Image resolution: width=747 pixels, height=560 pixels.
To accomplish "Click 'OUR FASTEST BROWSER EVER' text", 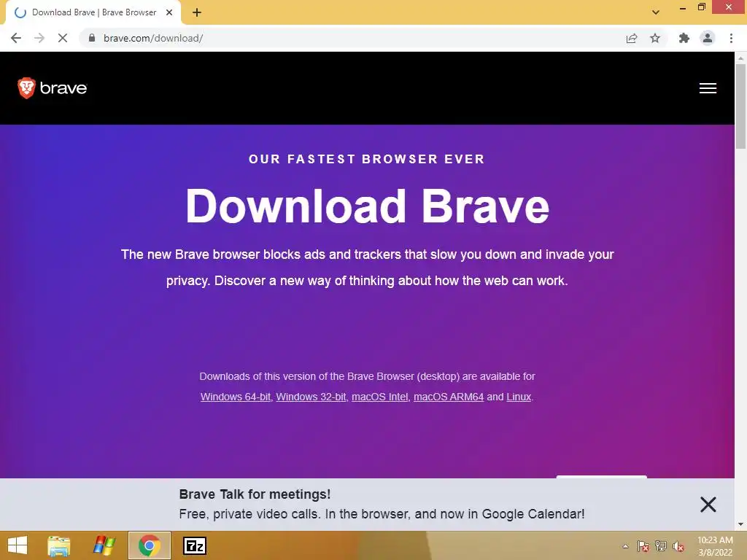I will coord(367,159).
